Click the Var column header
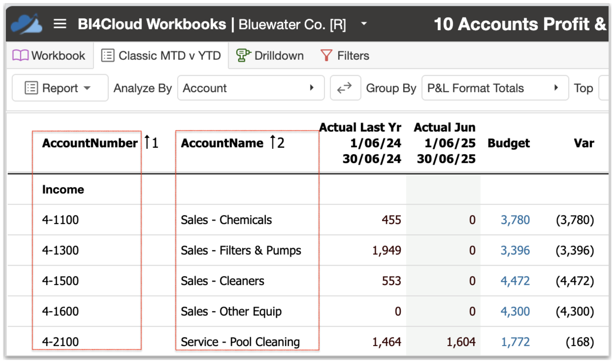615x364 pixels. click(x=584, y=143)
